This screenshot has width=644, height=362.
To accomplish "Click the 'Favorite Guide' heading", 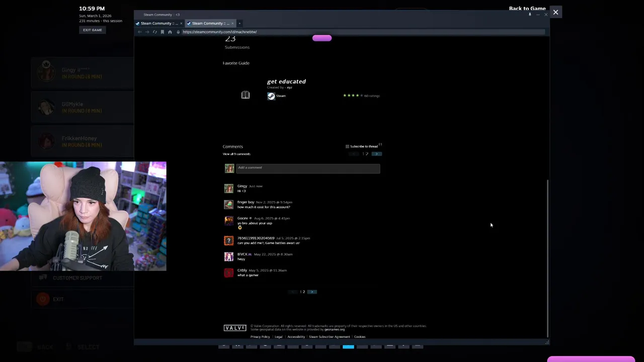I will pos(236,63).
